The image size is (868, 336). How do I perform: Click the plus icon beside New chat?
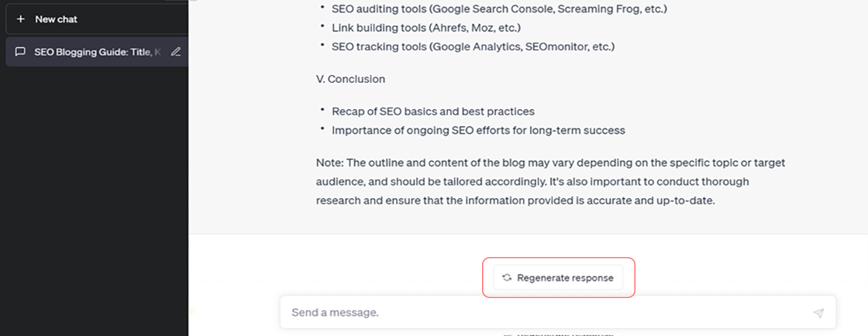[21, 19]
